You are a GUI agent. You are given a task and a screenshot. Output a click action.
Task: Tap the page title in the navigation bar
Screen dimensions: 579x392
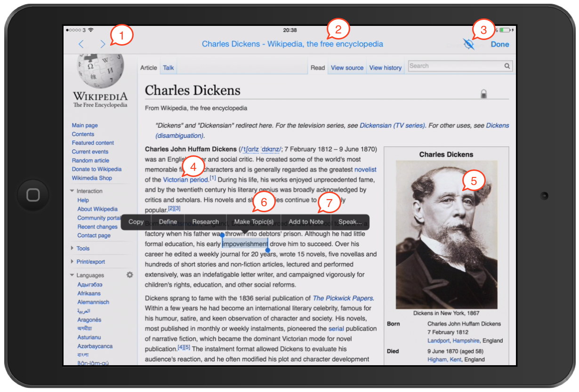coord(292,44)
